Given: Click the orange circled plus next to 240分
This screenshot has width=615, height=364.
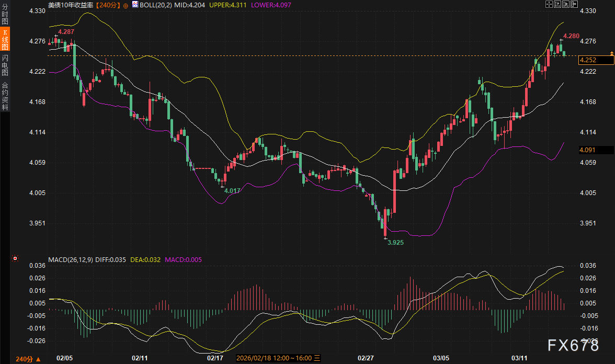Looking at the screenshot, I should click(x=126, y=5).
